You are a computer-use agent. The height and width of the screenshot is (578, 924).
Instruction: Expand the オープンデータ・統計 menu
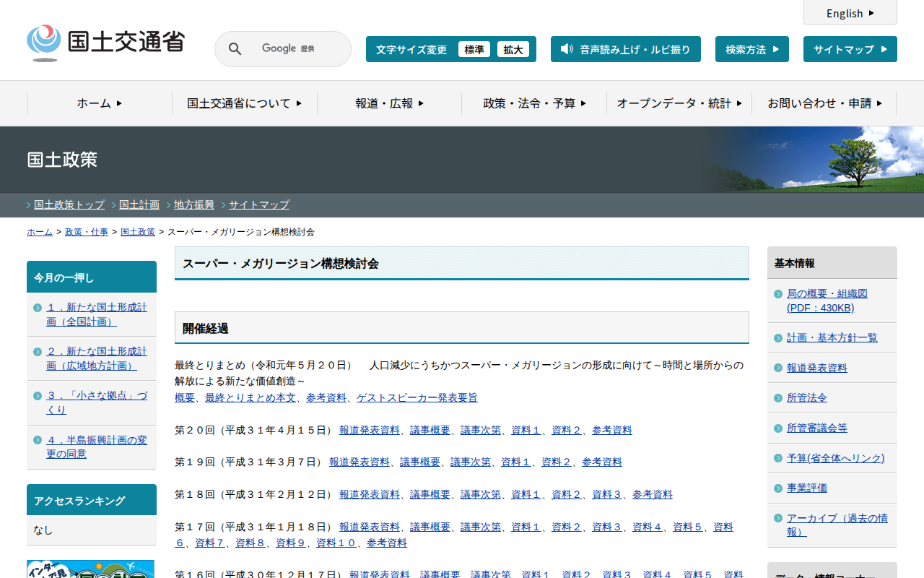tap(679, 103)
